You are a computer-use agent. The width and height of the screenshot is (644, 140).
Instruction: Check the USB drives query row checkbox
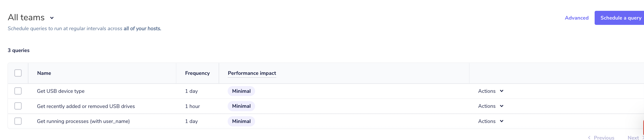click(18, 106)
